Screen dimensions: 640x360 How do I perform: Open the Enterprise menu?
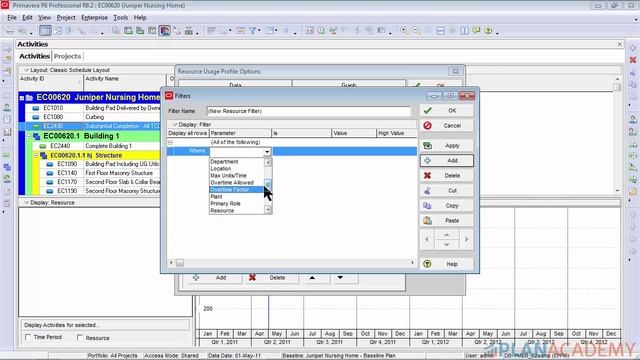[x=94, y=18]
